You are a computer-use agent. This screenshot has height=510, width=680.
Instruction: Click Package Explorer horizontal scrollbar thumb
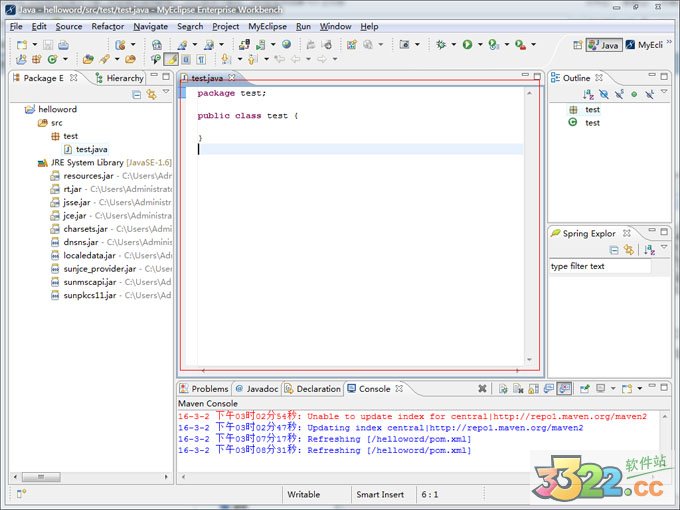click(41, 477)
